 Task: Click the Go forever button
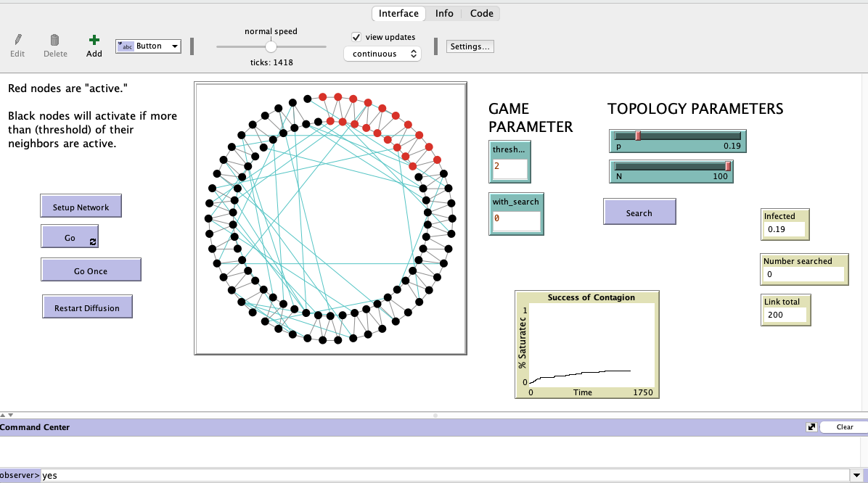70,237
